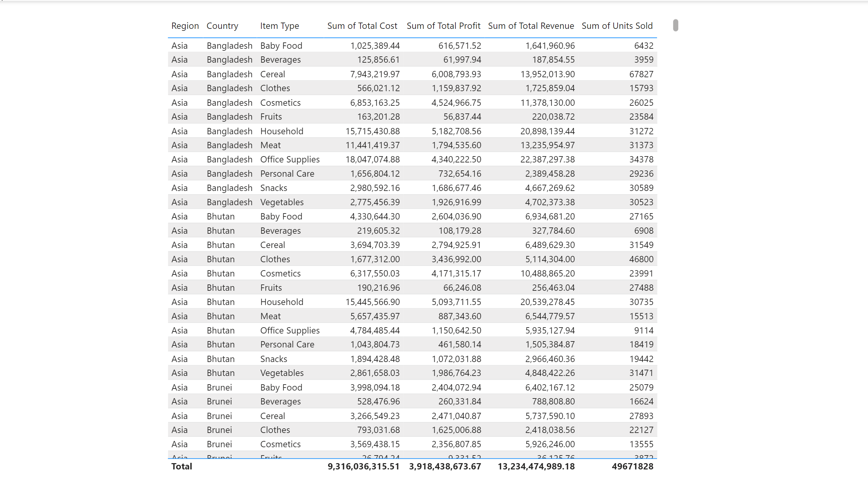Select Bangladesh Personal Care profit 732,654.16
The height and width of the screenshot is (489, 868).
pyautogui.click(x=460, y=174)
